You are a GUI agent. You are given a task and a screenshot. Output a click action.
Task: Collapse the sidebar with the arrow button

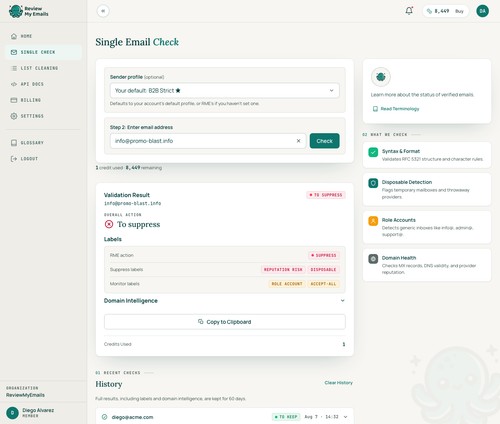(x=103, y=11)
